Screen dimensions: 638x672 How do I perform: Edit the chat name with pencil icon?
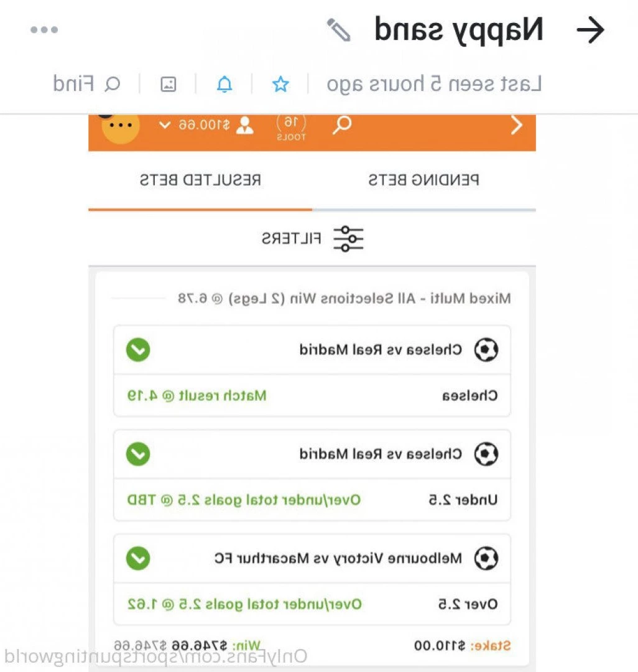pyautogui.click(x=339, y=30)
